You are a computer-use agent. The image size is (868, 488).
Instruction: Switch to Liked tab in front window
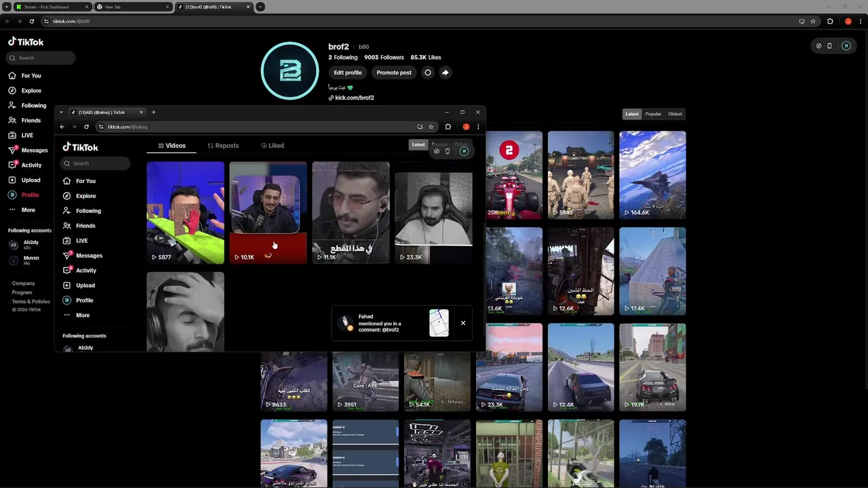[x=273, y=146]
